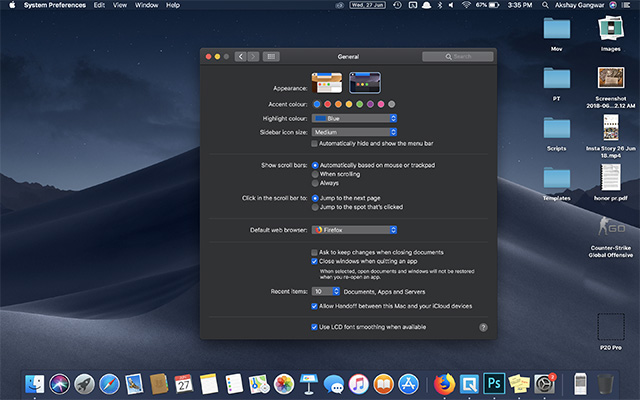Open Notification Centre icon in menu bar

[x=625, y=5]
